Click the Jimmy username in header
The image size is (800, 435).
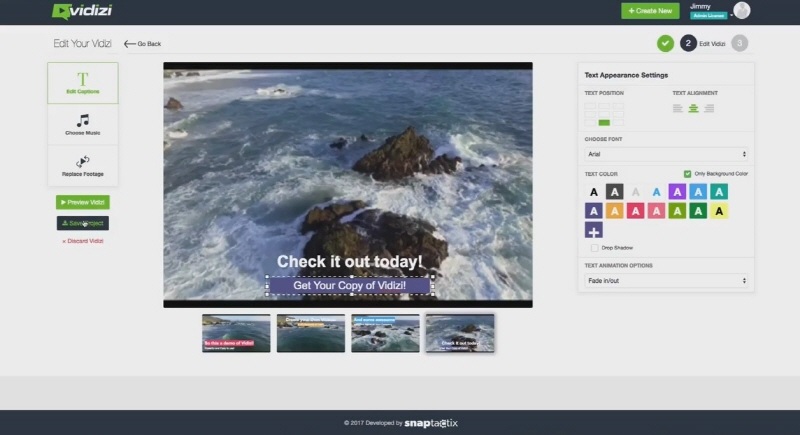pyautogui.click(x=699, y=6)
